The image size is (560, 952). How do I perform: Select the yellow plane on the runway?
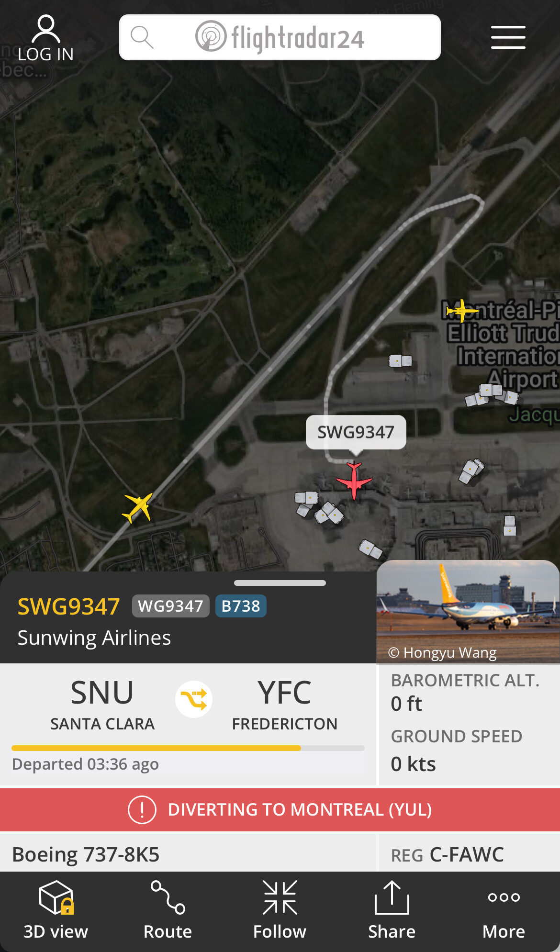coord(138,507)
